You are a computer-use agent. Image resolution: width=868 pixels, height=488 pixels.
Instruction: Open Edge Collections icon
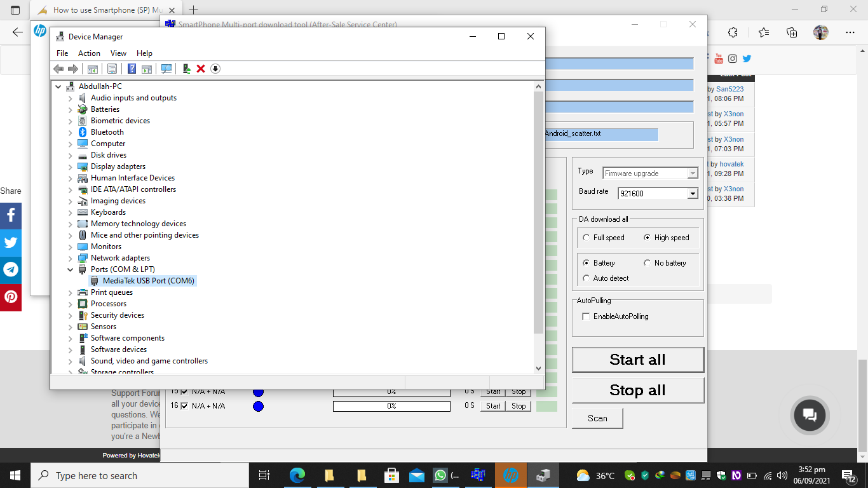click(x=792, y=32)
